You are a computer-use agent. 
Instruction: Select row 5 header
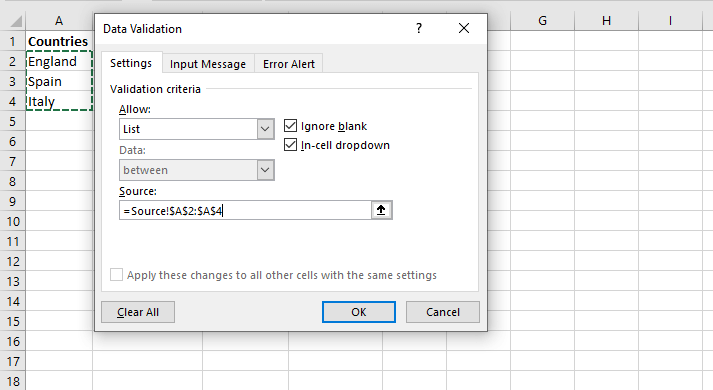pyautogui.click(x=13, y=121)
